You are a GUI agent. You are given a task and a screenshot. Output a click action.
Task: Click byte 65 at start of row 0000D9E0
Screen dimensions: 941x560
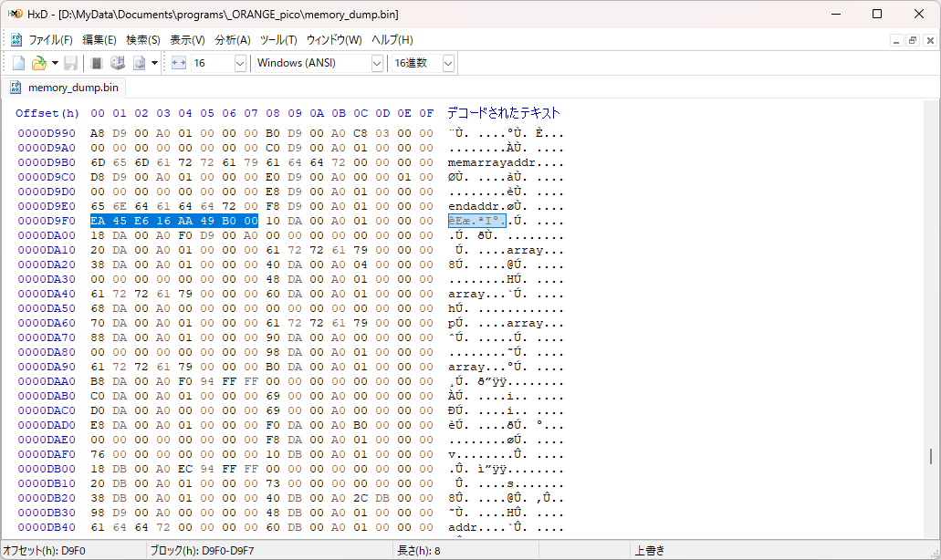click(98, 206)
